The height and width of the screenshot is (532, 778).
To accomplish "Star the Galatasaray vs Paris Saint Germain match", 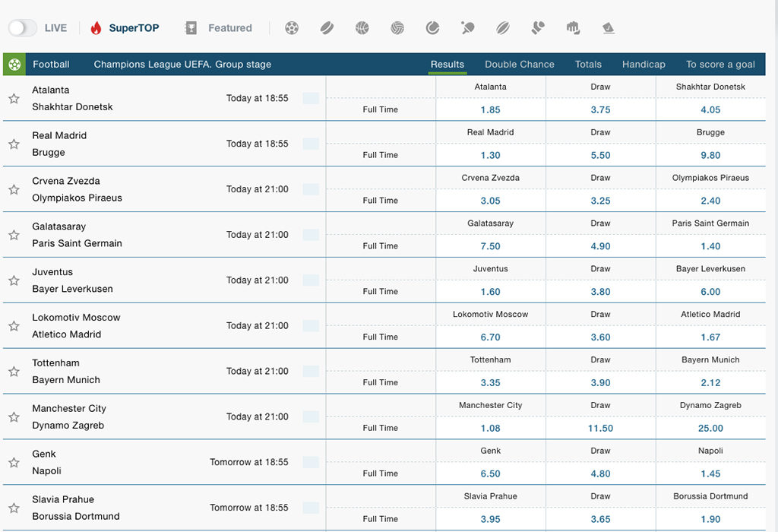I will pos(14,235).
